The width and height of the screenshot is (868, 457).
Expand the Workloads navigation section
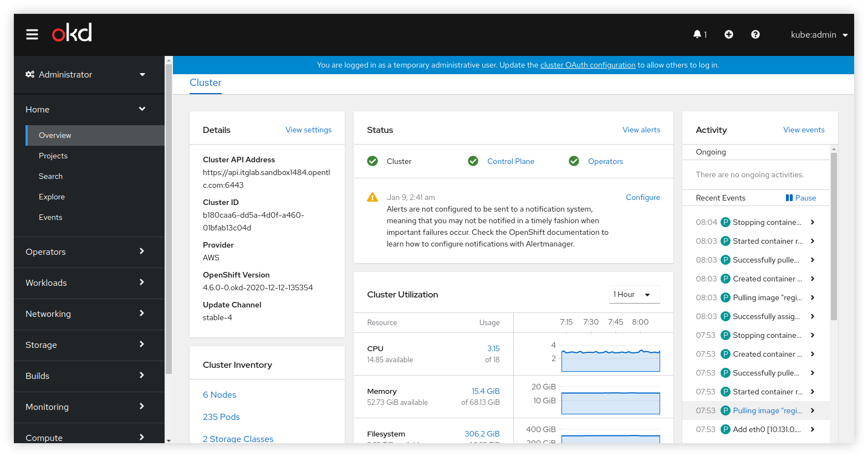coord(86,283)
